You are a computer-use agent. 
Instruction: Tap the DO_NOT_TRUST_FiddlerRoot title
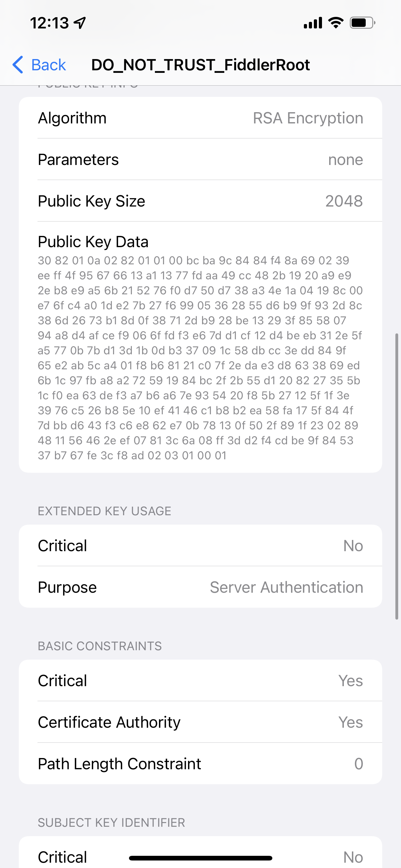tap(200, 65)
